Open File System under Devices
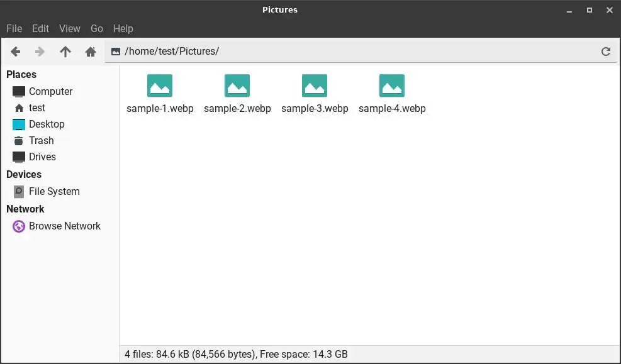Viewport: 621px width, 364px height. click(54, 191)
